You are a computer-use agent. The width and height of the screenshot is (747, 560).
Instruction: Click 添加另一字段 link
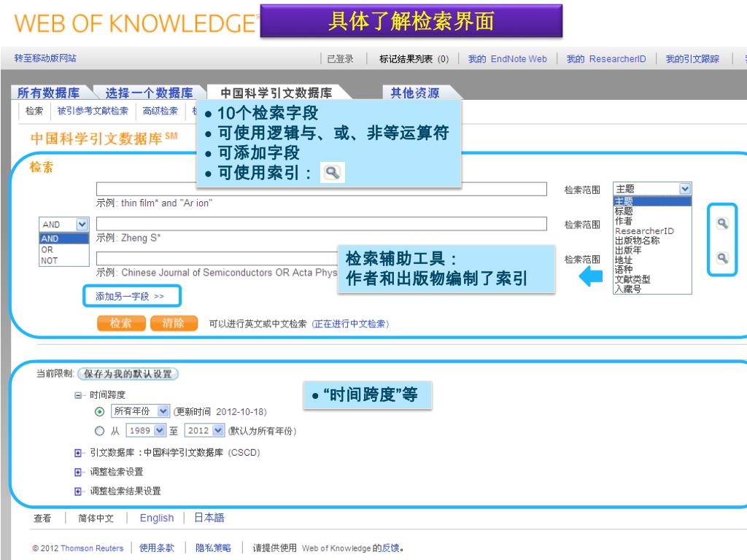pos(130,296)
